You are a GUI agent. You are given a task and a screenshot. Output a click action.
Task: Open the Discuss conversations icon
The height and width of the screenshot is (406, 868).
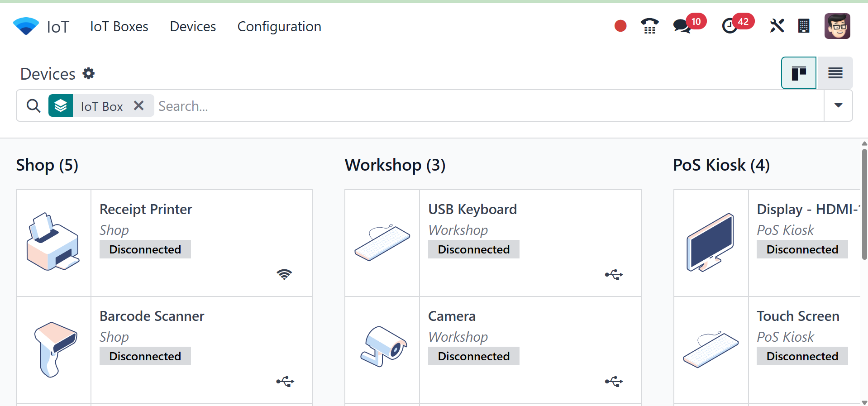pos(682,26)
